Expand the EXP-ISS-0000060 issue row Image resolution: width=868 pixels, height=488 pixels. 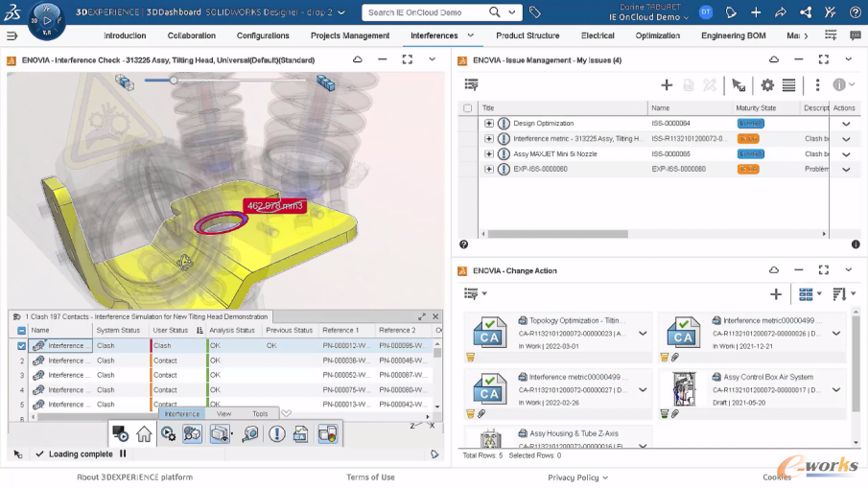[489, 169]
